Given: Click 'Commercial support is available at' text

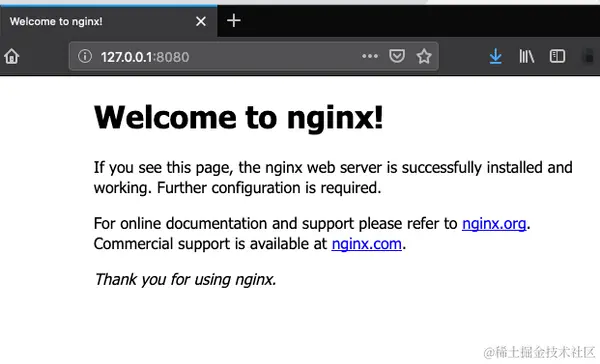Looking at the screenshot, I should (210, 244).
